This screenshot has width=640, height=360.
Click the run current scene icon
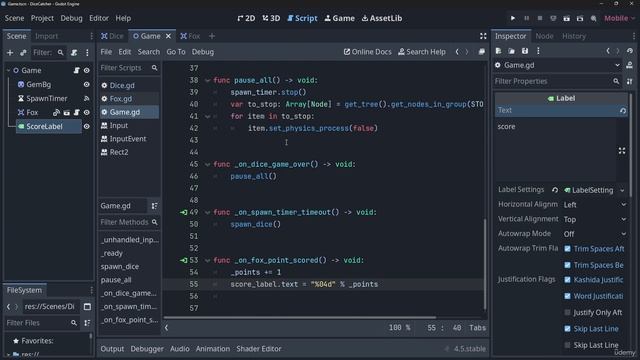(567, 18)
